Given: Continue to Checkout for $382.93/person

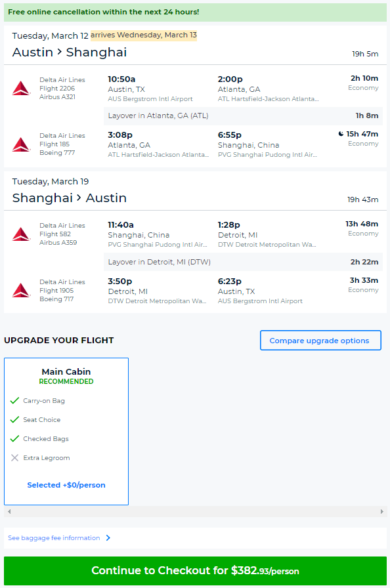Looking at the screenshot, I should pos(196,571).
